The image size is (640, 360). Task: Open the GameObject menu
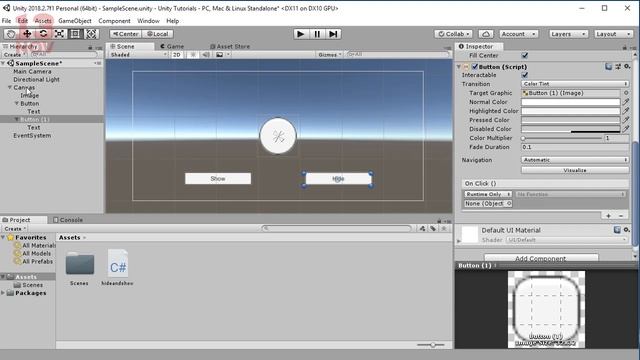[x=75, y=21]
